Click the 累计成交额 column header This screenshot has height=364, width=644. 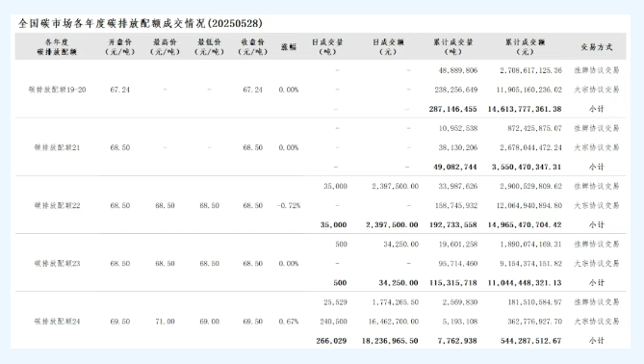[x=525, y=47]
